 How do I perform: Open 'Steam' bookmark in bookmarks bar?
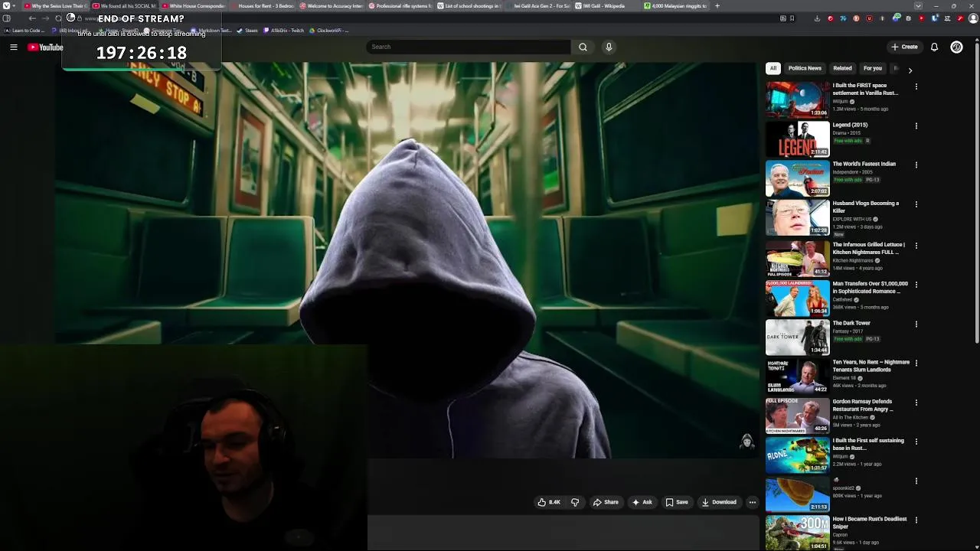pyautogui.click(x=247, y=31)
